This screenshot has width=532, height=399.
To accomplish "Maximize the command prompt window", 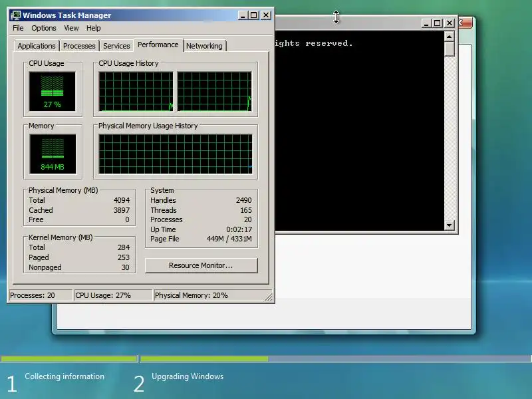I will 438,23.
